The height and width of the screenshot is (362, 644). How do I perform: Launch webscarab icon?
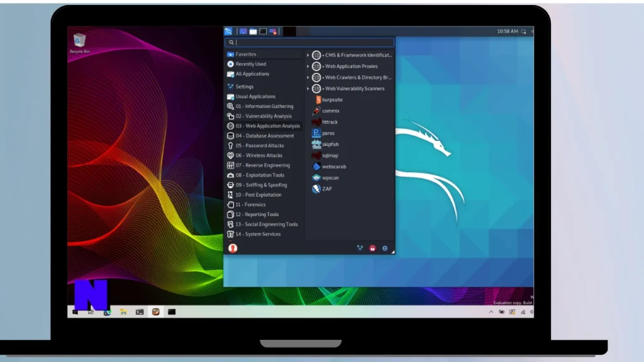coord(316,167)
